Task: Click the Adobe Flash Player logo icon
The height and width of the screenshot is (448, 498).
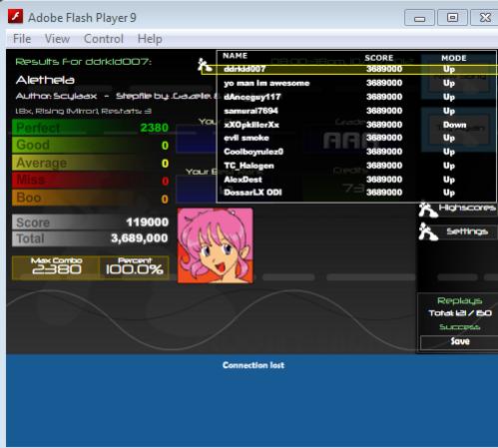Action: [x=15, y=17]
